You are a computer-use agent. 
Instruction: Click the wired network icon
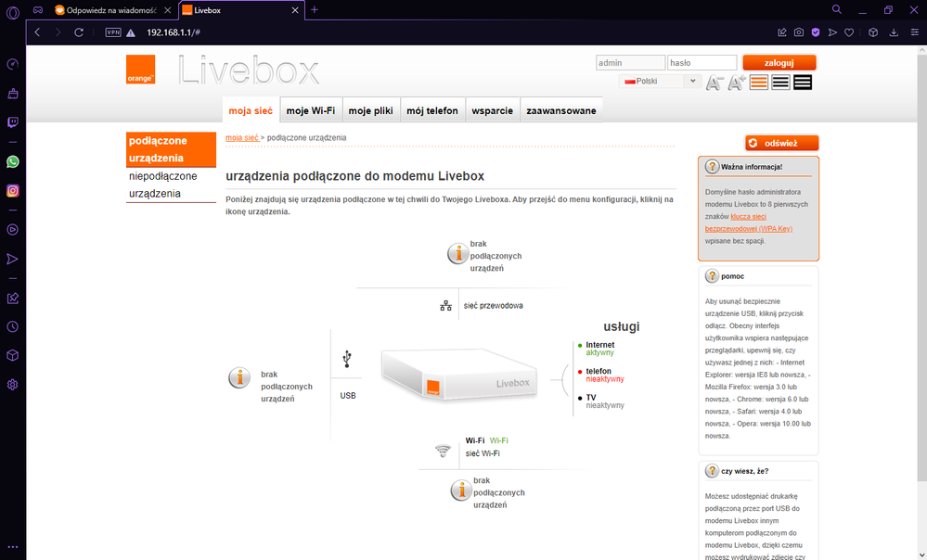coord(445,305)
